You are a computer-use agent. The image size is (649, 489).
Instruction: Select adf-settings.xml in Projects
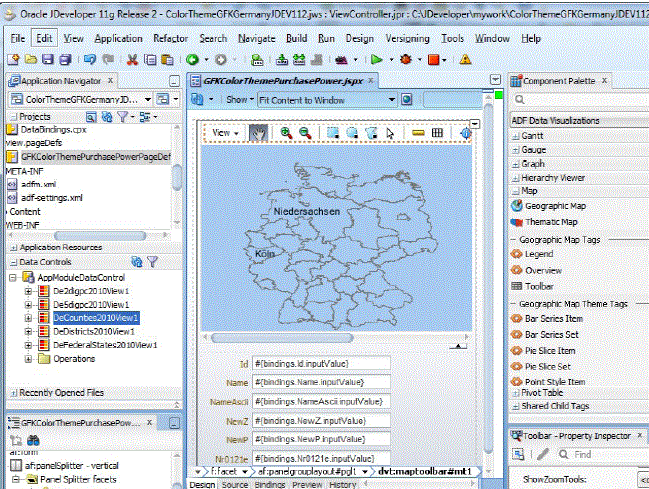click(x=52, y=198)
